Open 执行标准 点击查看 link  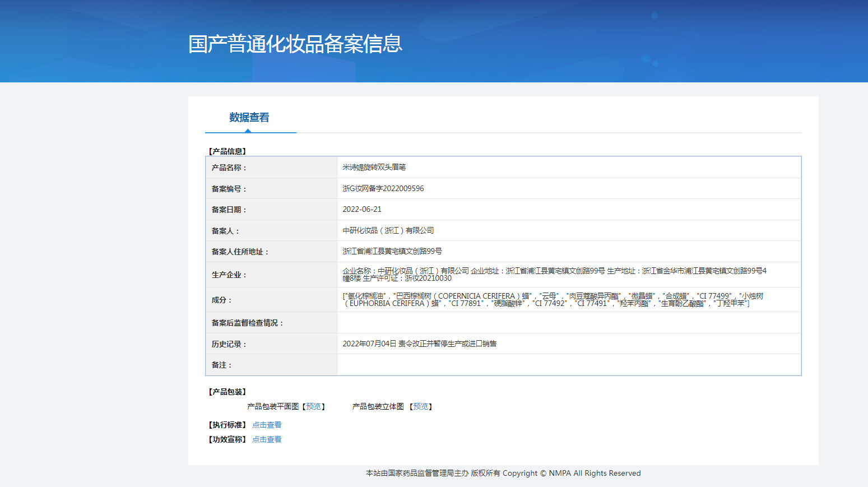coord(267,425)
